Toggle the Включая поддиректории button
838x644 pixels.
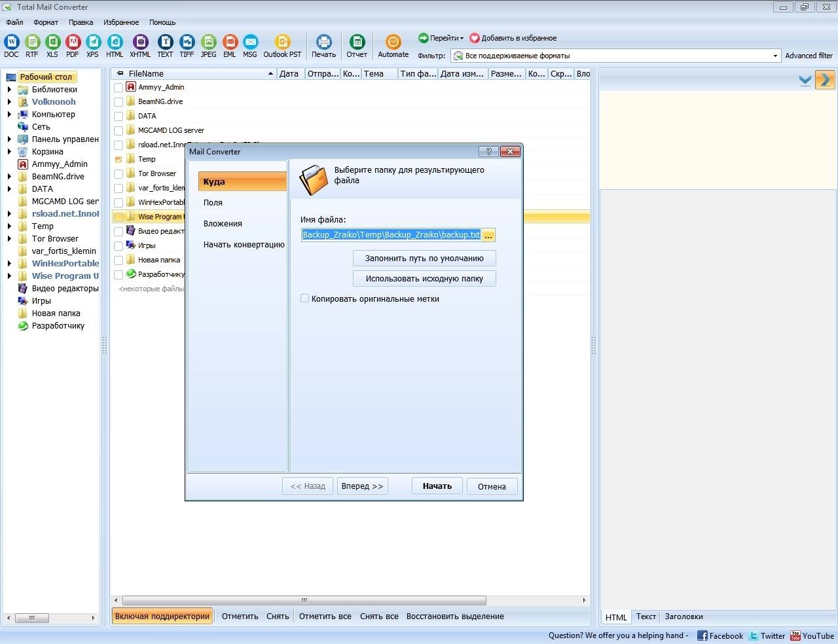tap(162, 617)
